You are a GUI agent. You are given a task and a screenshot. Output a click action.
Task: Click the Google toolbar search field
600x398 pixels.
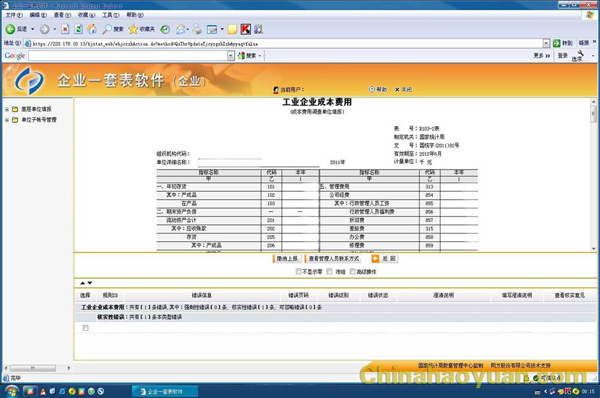[x=128, y=55]
